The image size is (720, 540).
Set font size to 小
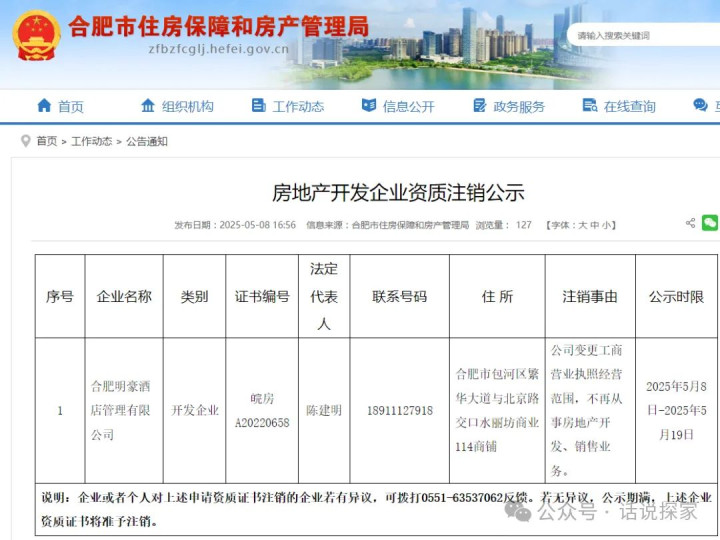pos(606,225)
